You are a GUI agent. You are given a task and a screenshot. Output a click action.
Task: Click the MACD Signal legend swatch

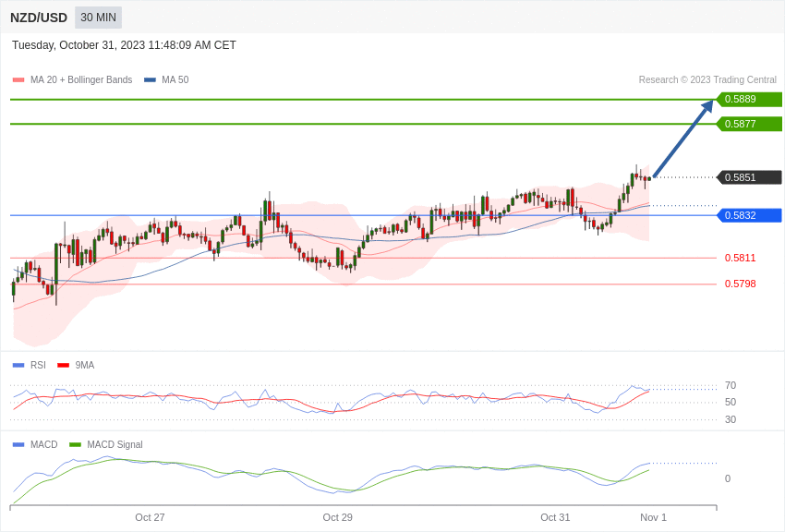coord(75,444)
